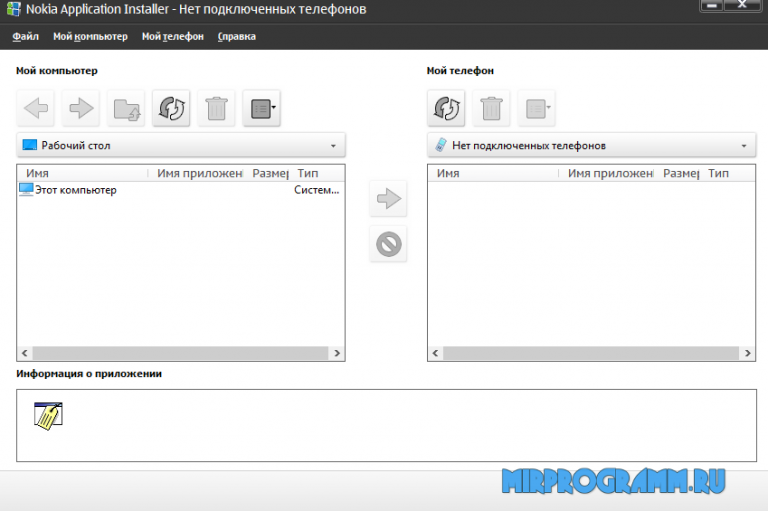Click right arrow of phone list scrollbar

747,353
